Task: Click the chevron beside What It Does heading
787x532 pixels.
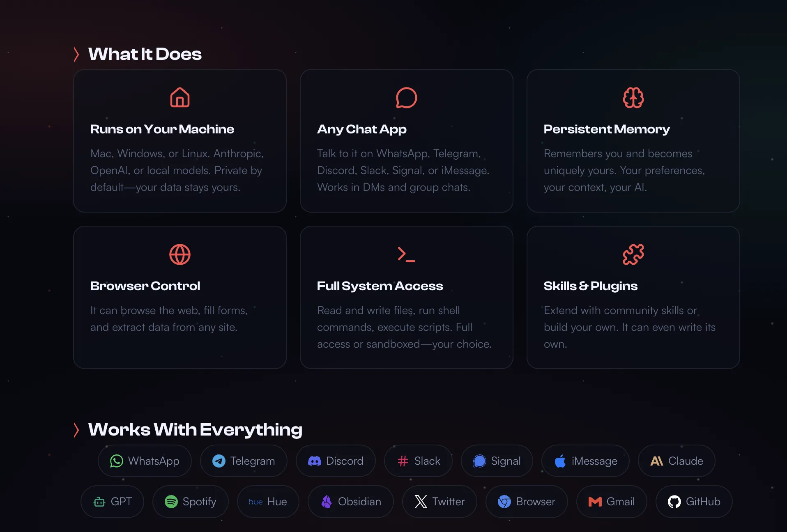Action: click(x=76, y=54)
